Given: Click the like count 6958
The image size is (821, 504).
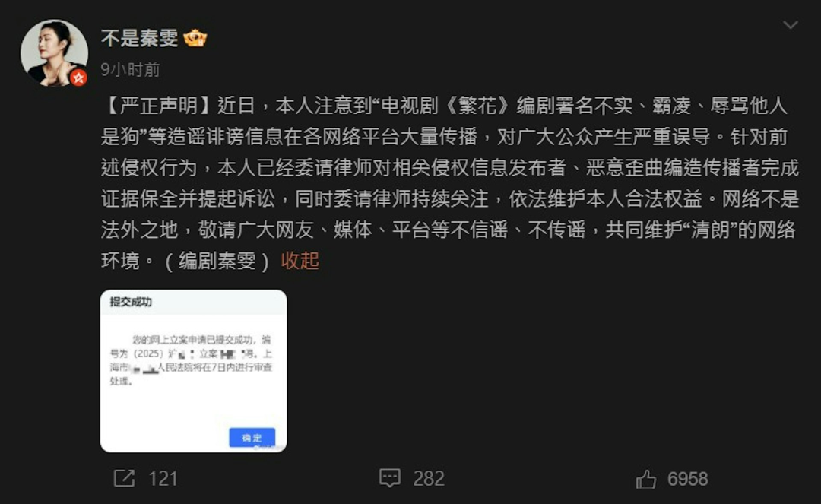Looking at the screenshot, I should tap(687, 479).
